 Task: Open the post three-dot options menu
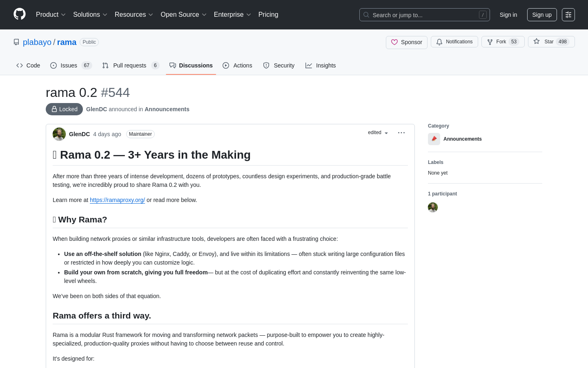pyautogui.click(x=401, y=132)
